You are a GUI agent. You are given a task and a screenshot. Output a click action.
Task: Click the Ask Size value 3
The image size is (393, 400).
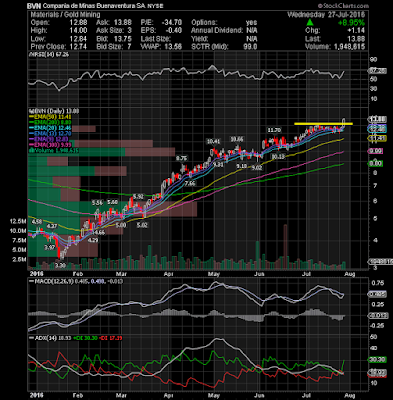129,30
